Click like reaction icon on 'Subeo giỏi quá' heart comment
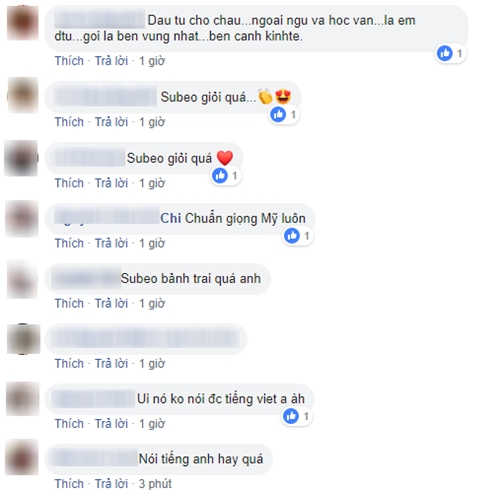This screenshot has height=490, width=500. click(220, 176)
